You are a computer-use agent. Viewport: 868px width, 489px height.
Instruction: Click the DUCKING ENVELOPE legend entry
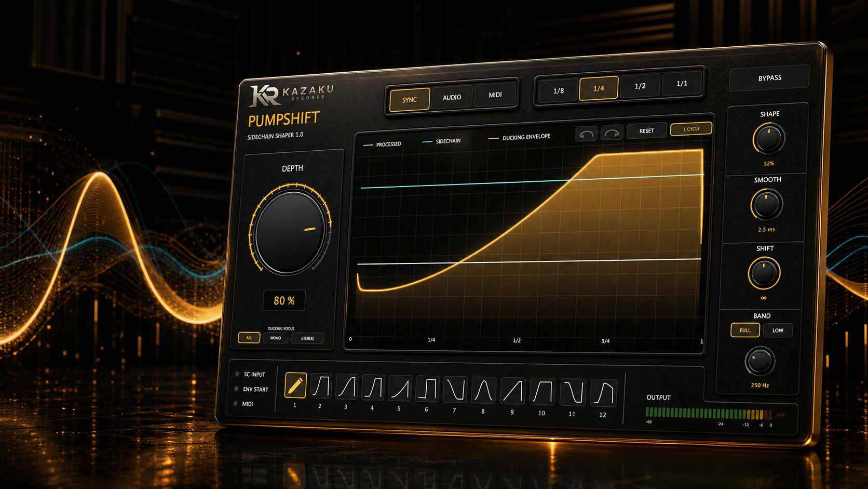point(520,137)
